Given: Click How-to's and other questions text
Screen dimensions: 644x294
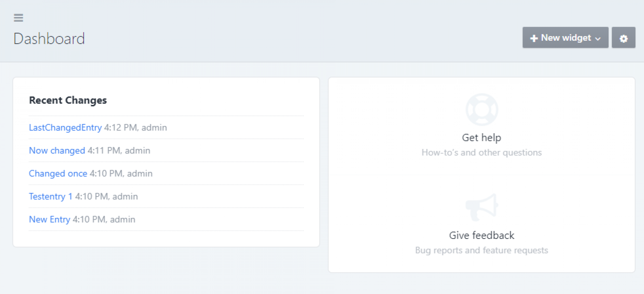Looking at the screenshot, I should tap(482, 153).
